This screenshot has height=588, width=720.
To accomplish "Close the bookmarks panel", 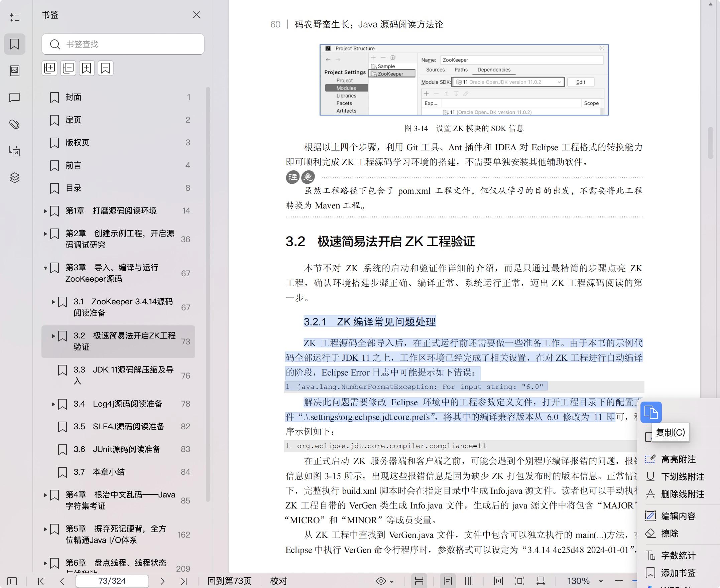I will point(197,15).
